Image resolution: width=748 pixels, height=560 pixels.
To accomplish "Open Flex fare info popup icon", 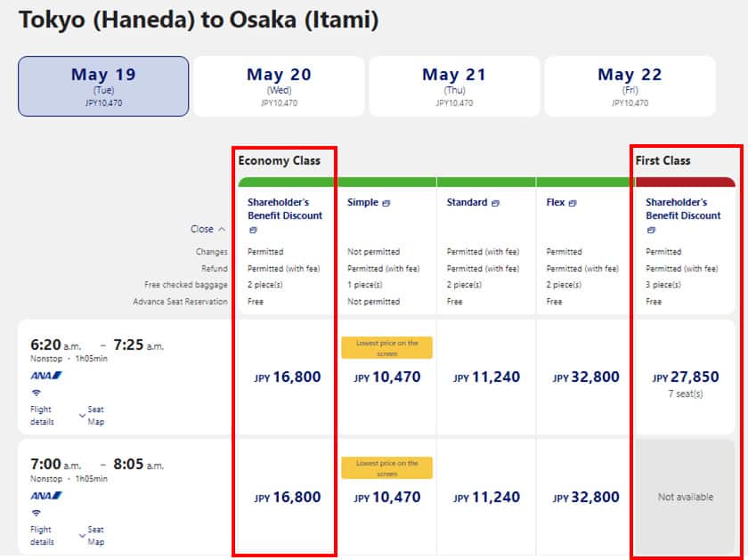I will [573, 203].
